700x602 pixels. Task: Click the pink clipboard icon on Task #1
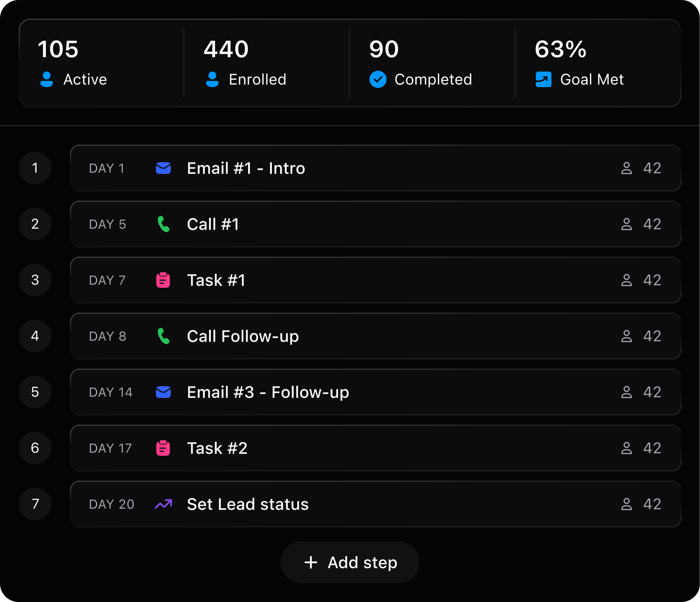pyautogui.click(x=163, y=280)
